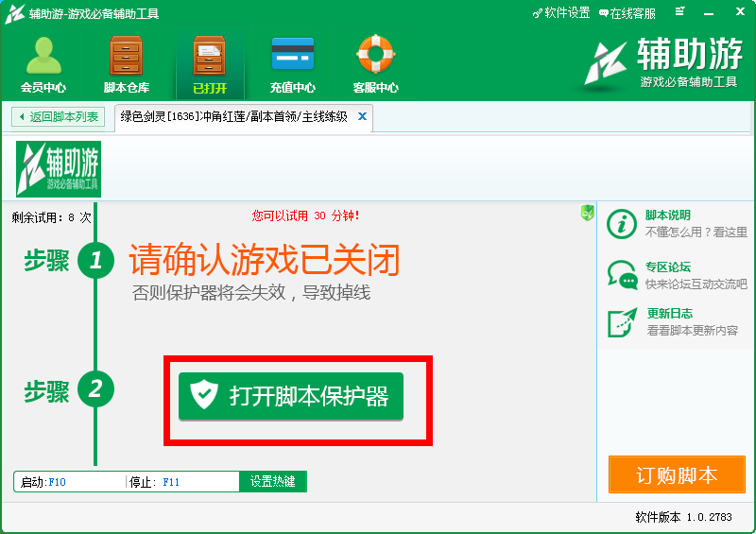756x534 pixels.
Task: Click the 辅助游 banner logo image
Action: (59, 169)
